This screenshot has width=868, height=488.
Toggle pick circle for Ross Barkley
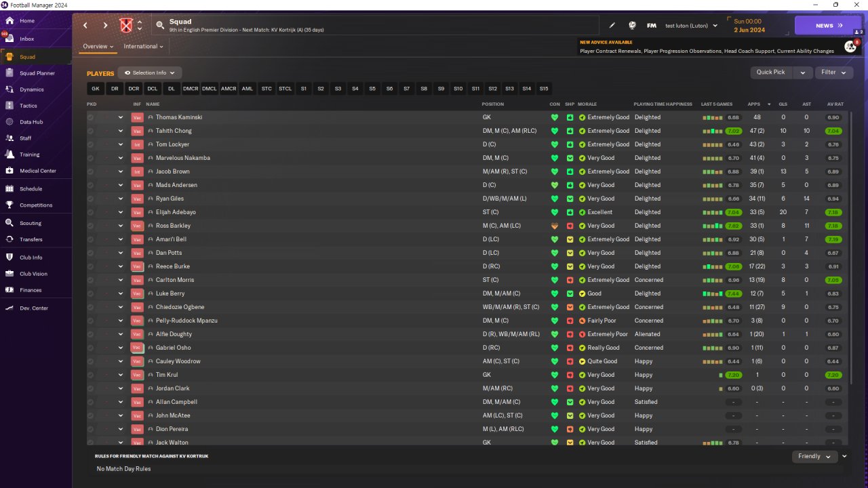click(91, 226)
